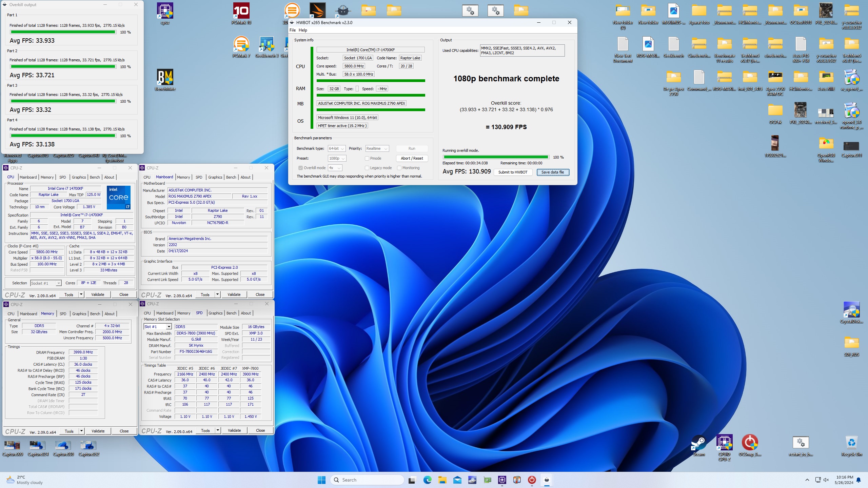Expand Preset 1080p dropdown
Image resolution: width=868 pixels, height=488 pixels.
[x=337, y=158]
